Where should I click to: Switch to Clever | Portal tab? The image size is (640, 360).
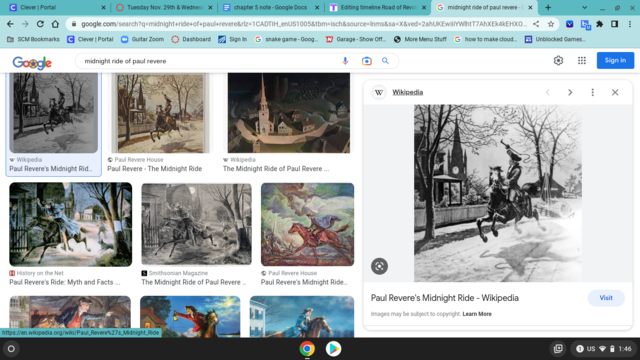tap(57, 7)
